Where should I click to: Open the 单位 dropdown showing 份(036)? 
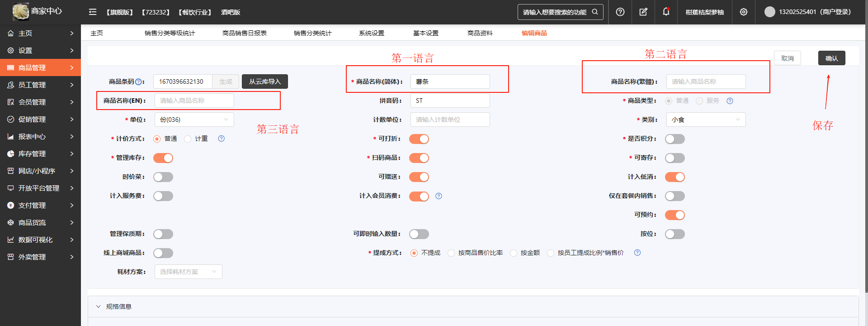(x=194, y=120)
